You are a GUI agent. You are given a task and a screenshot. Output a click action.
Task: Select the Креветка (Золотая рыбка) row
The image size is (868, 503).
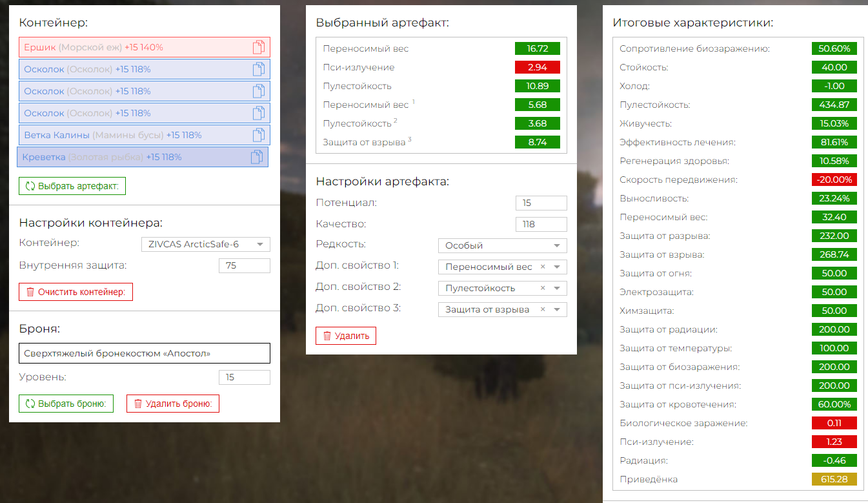[x=143, y=157]
